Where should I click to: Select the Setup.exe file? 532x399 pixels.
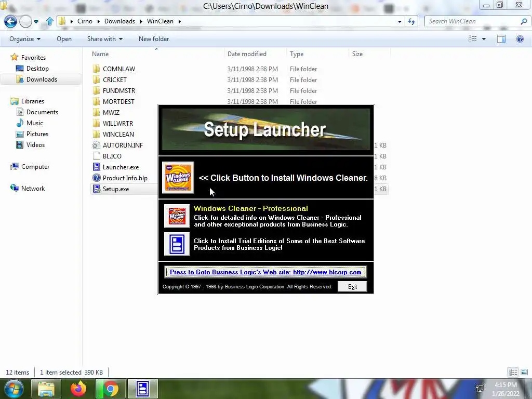click(116, 189)
